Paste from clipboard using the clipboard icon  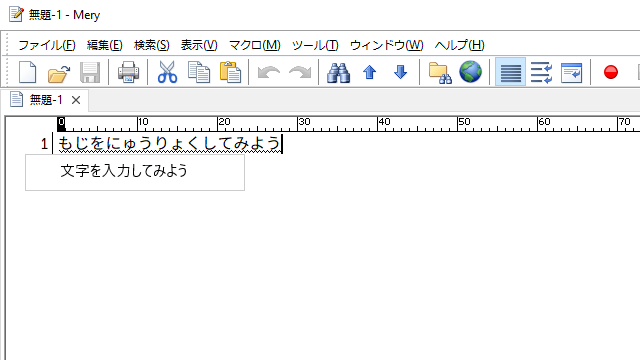230,72
